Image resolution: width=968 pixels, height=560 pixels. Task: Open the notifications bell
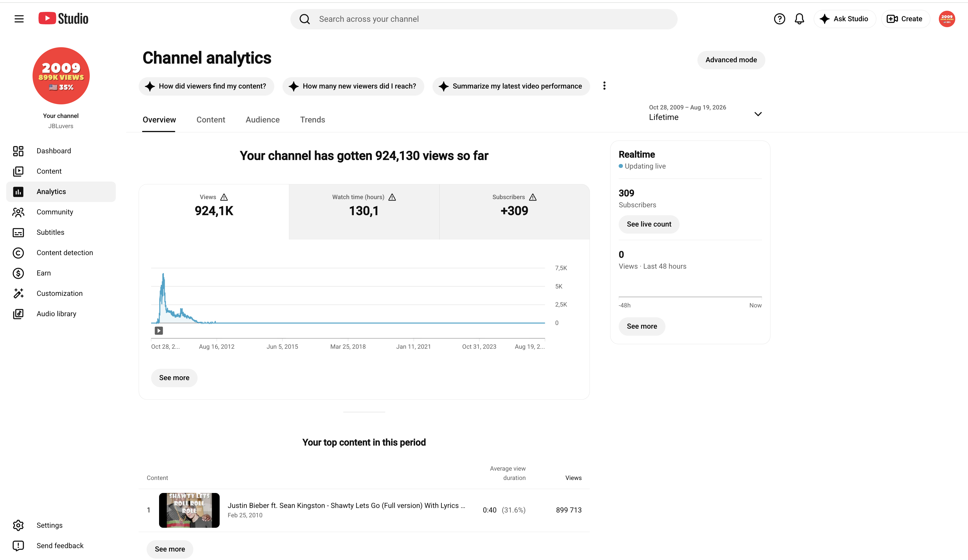pyautogui.click(x=799, y=19)
